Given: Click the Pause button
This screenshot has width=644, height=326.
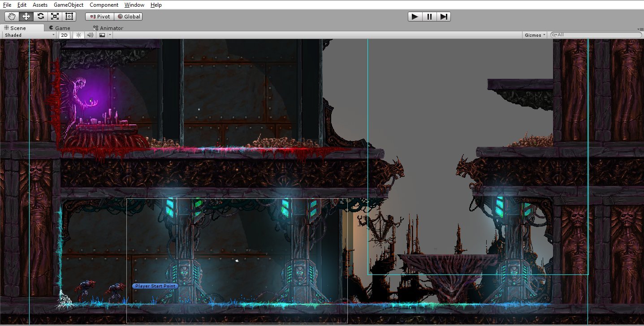Looking at the screenshot, I should pos(429,17).
